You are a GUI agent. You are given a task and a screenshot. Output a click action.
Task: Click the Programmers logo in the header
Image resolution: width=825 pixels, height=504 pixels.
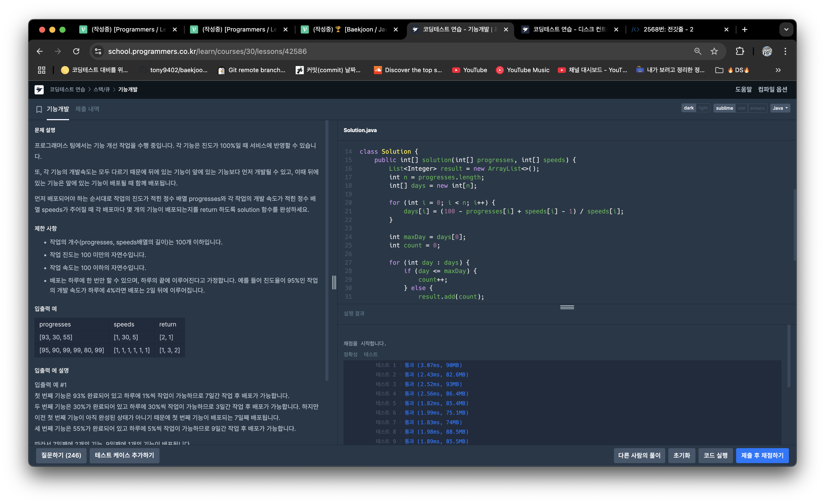[39, 89]
